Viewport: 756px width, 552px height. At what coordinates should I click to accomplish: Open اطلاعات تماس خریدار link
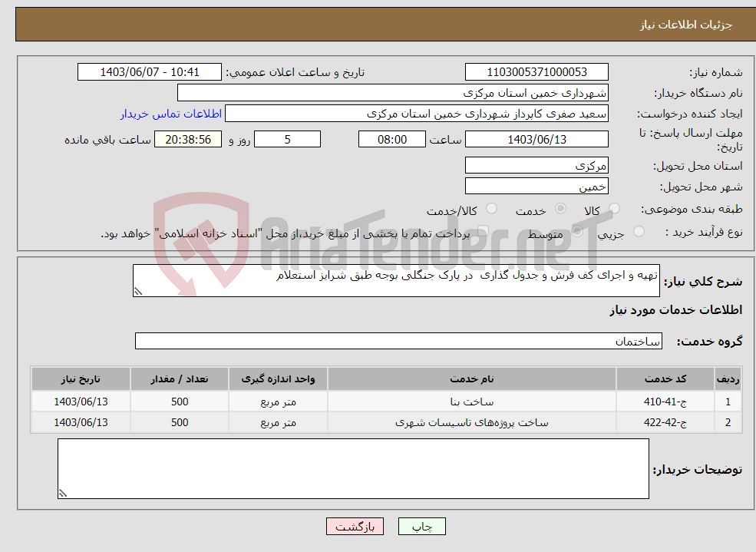point(171,114)
